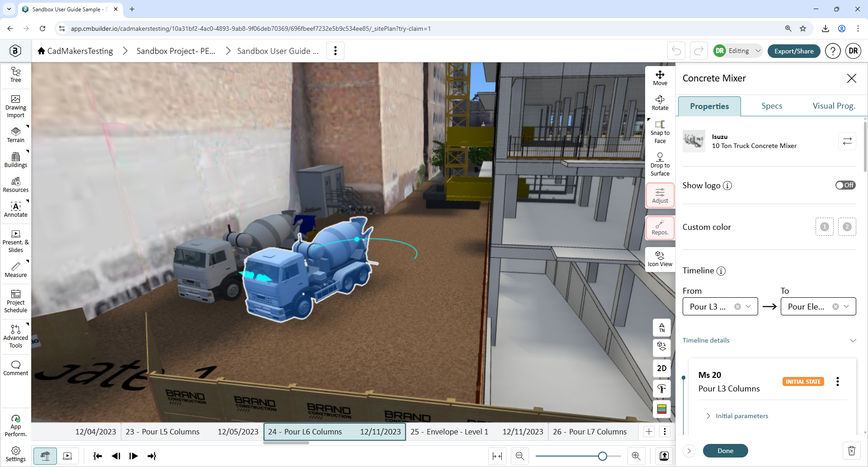The width and height of the screenshot is (868, 467).
Task: Open App Perform. panel
Action: tap(16, 426)
